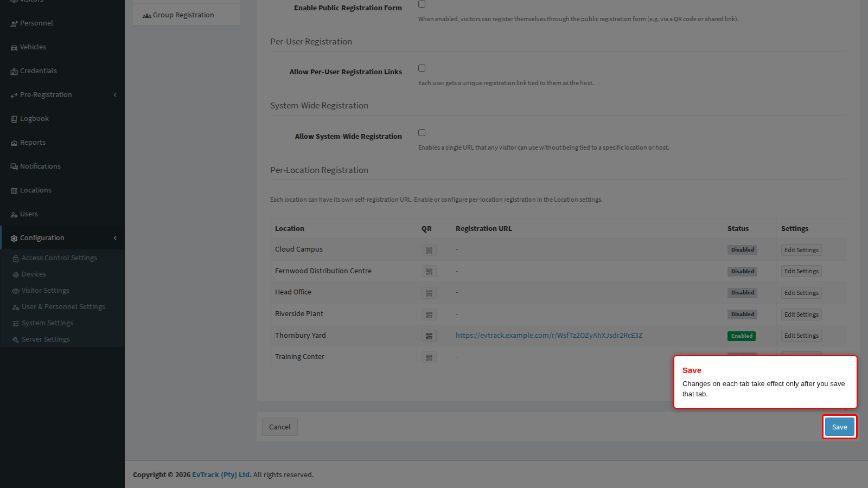Click the Notifications bell icon in sidebar
The width and height of the screenshot is (868, 488).
14,166
